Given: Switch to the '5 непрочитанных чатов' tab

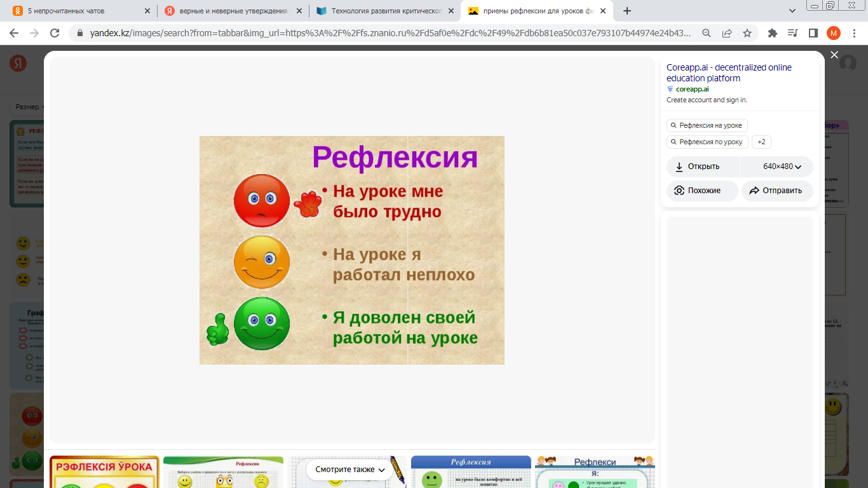Looking at the screenshot, I should tap(81, 11).
